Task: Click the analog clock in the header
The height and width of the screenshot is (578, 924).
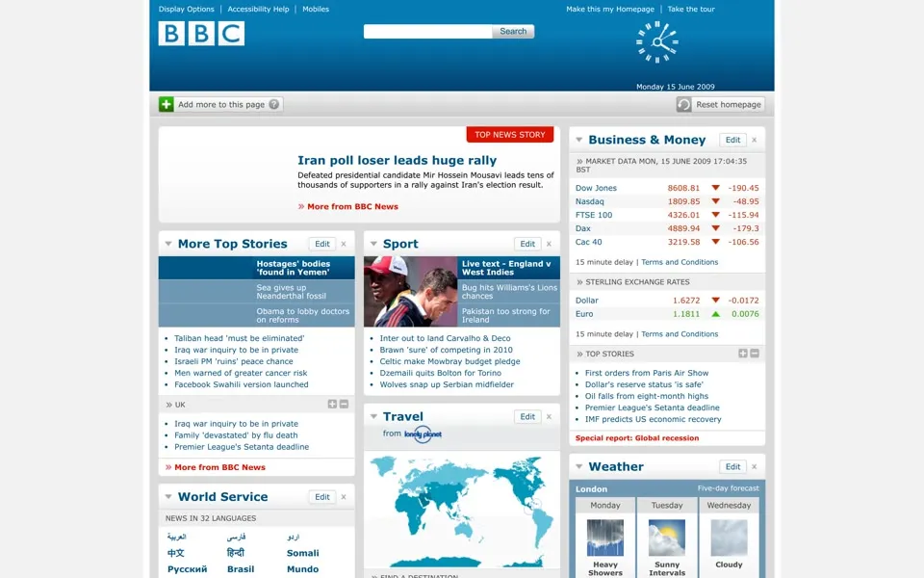Action: [657, 41]
